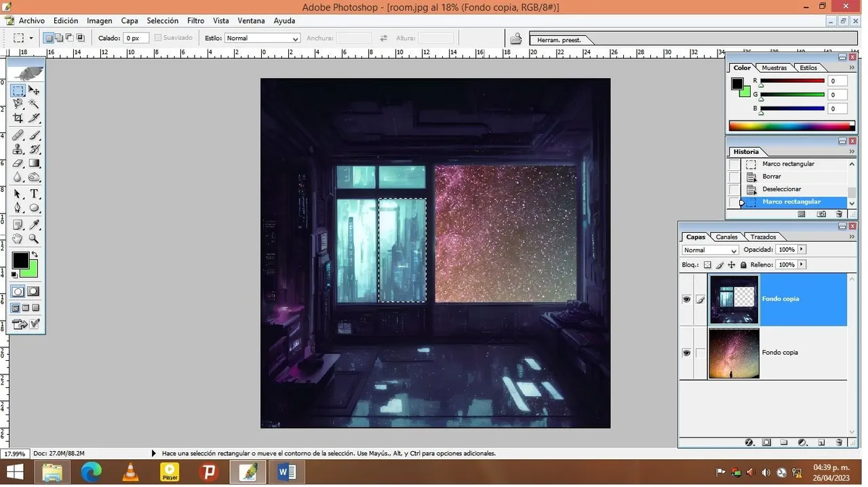Hide the top Fondo copia layer
The width and height of the screenshot is (868, 487).
tap(686, 299)
